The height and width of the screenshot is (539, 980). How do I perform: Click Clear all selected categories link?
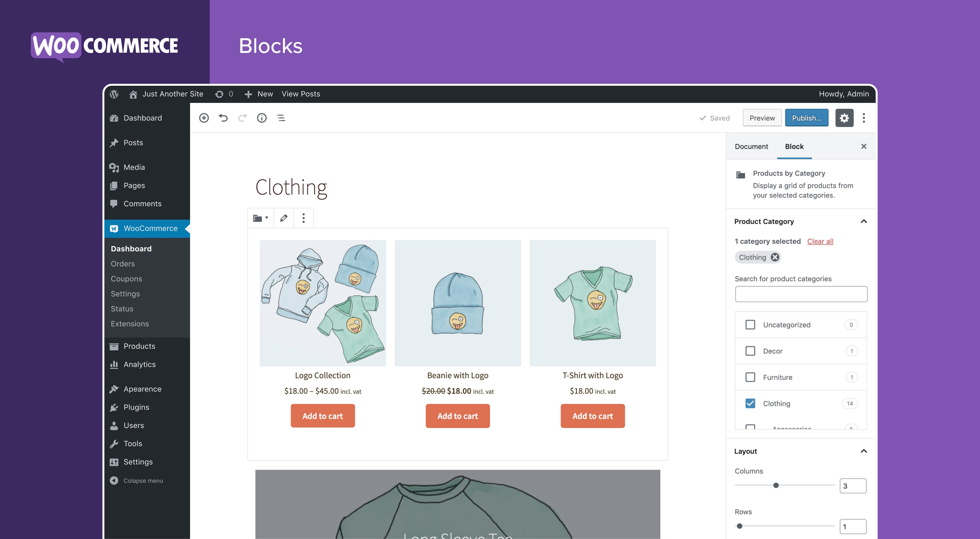click(820, 241)
